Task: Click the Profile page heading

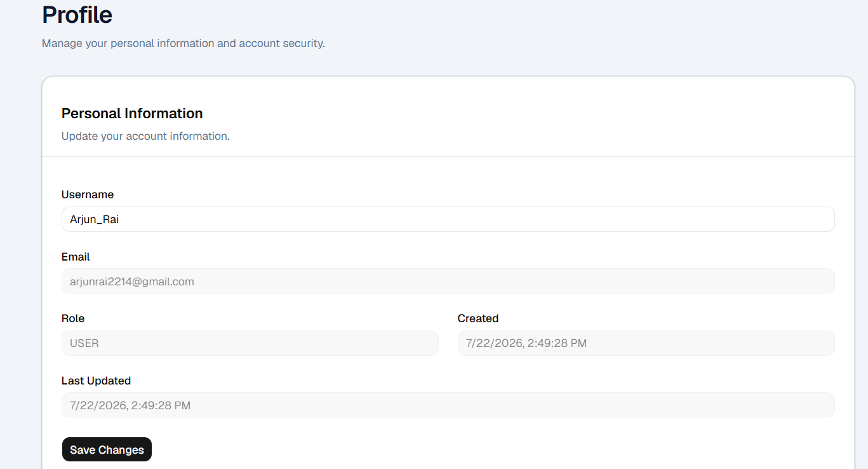Action: coord(77,15)
